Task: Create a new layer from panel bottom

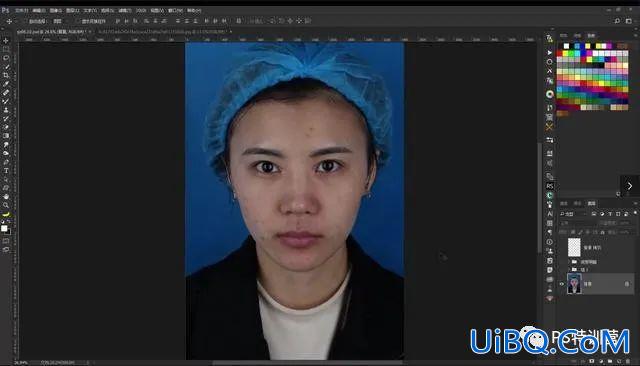Action: (x=619, y=361)
